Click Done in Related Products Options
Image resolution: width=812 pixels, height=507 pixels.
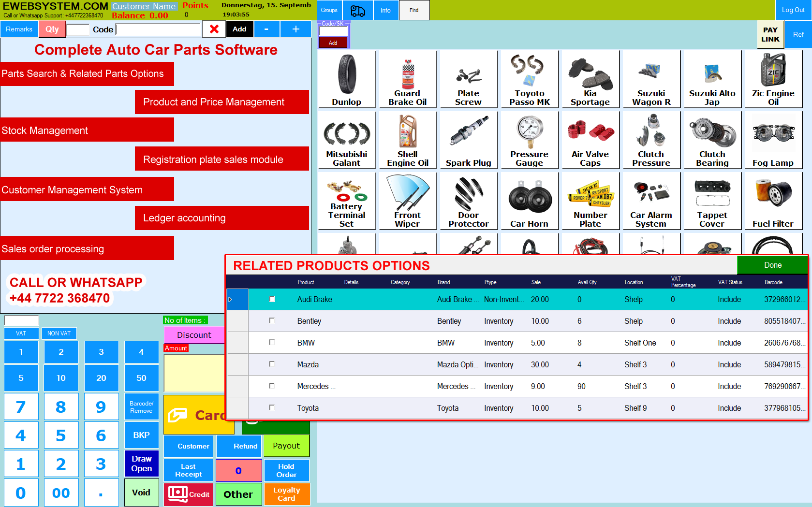[x=772, y=265]
